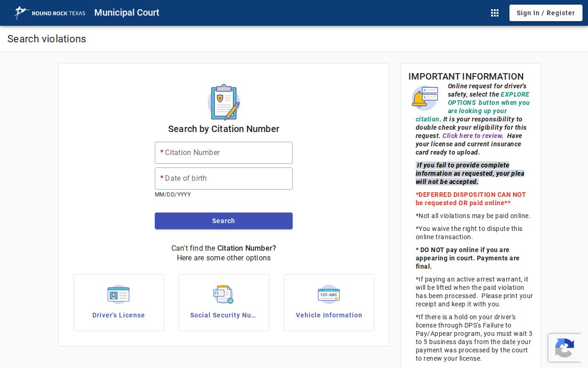Click the Round Rock Texas logo
Viewport: 588px width, 368px height.
50,13
